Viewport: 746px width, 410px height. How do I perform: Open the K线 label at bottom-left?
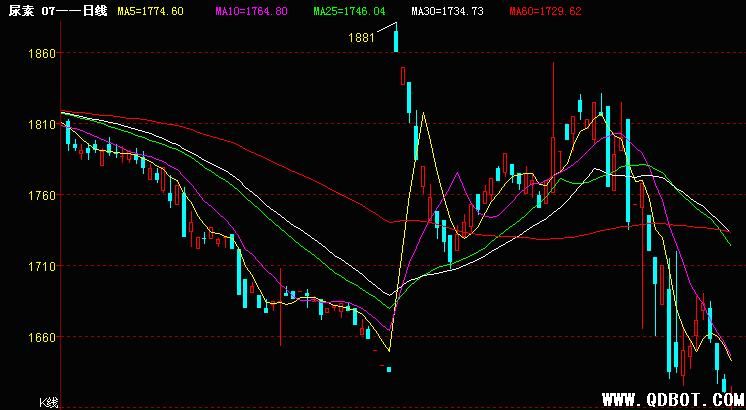click(48, 402)
